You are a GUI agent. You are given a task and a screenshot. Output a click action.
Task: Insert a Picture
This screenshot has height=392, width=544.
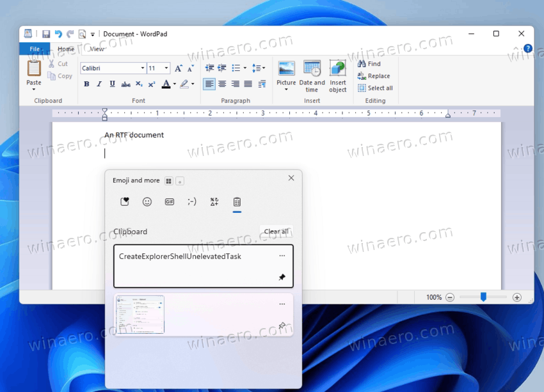click(x=286, y=73)
